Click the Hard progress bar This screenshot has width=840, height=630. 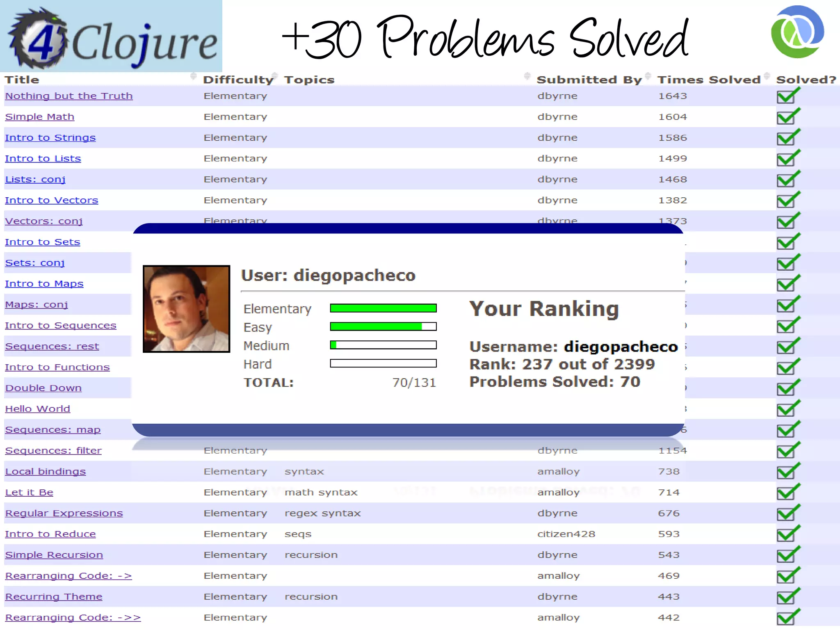coord(383,363)
